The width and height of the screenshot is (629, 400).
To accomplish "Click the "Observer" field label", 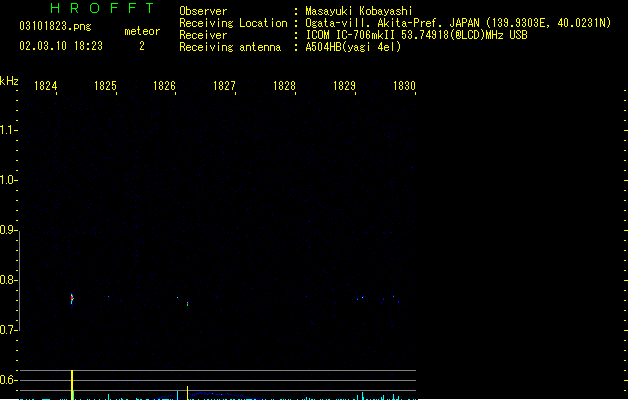I will [x=203, y=11].
